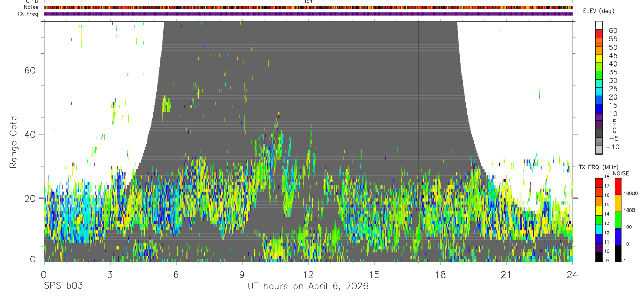Pick the orange 1000–10000 NOISE swatch
The width and height of the screenshot is (644, 297).
[618, 203]
